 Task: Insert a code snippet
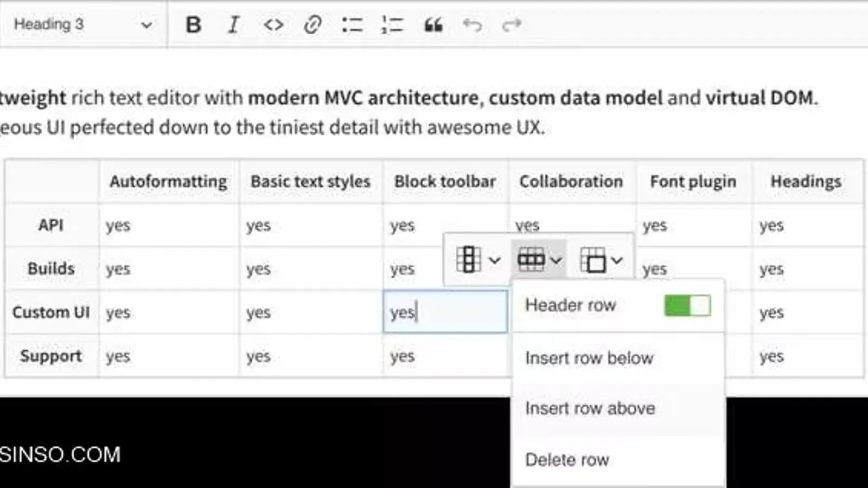click(x=273, y=24)
